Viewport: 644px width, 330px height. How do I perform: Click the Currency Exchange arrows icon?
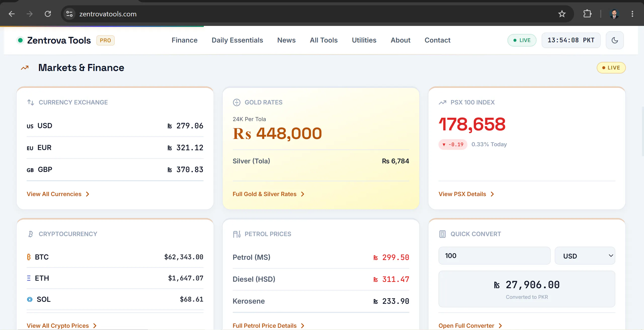[31, 102]
